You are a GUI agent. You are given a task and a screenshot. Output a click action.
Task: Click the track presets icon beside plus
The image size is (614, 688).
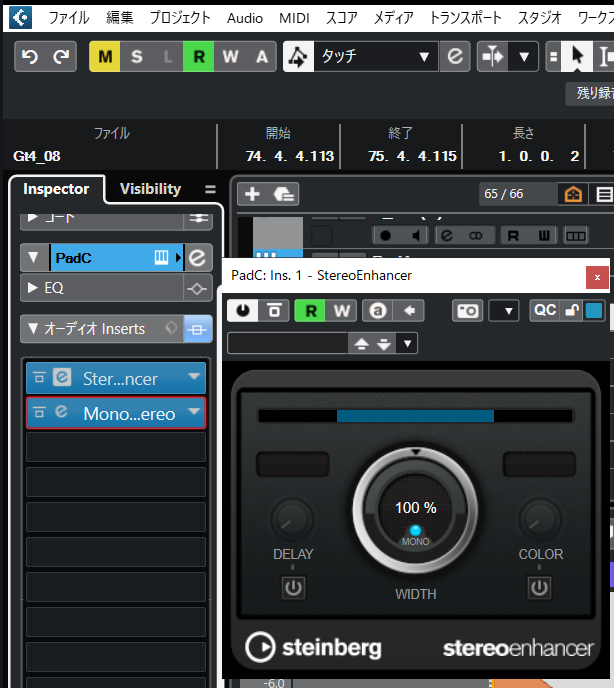tap(284, 194)
